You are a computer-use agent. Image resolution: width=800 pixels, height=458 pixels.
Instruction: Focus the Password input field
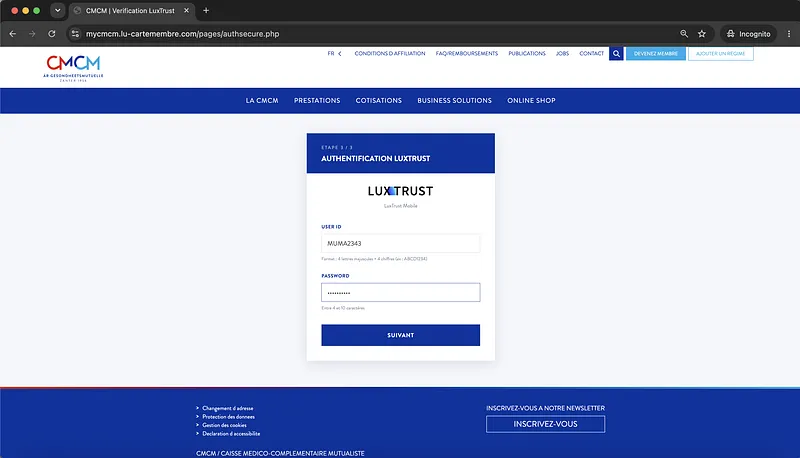point(401,292)
